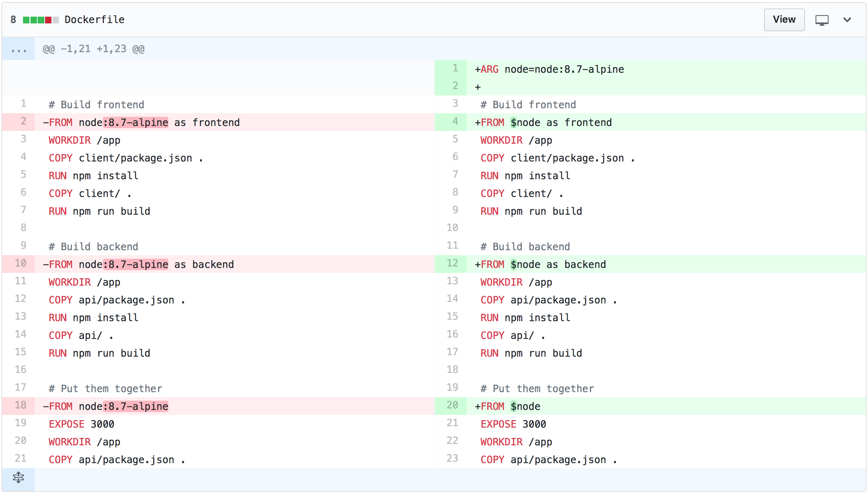This screenshot has width=868, height=494.
Task: Click left 'RUN npm run build' line 15
Action: [x=99, y=353]
